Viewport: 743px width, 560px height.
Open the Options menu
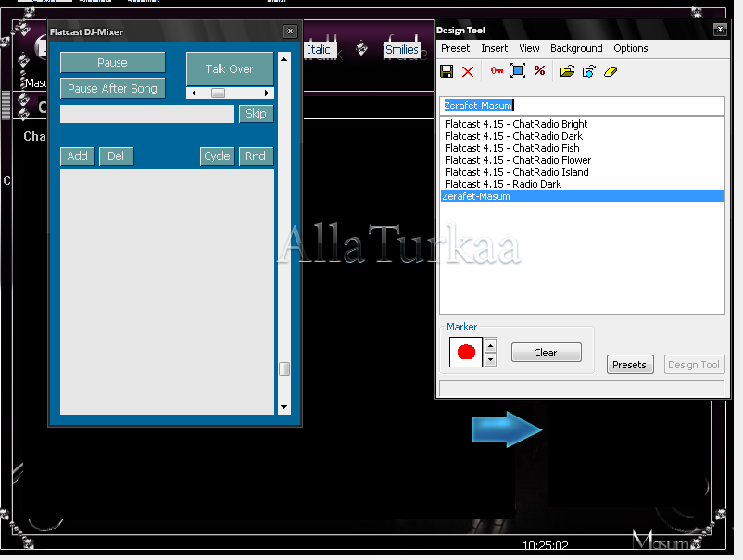click(x=631, y=48)
